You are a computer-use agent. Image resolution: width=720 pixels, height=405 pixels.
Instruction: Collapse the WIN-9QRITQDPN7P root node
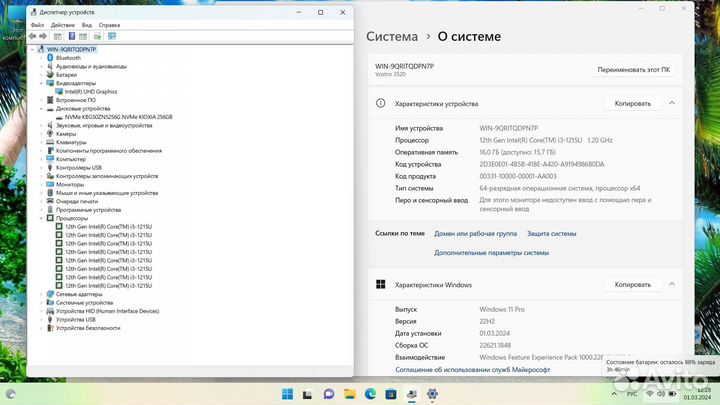[33, 49]
